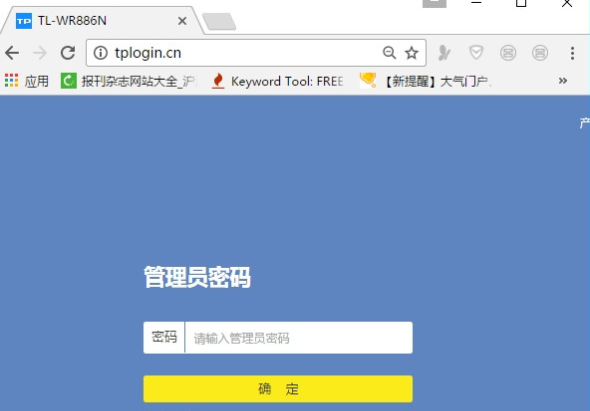Image resolution: width=590 pixels, height=411 pixels.
Task: Click the first gray extension icon
Action: pos(444,53)
